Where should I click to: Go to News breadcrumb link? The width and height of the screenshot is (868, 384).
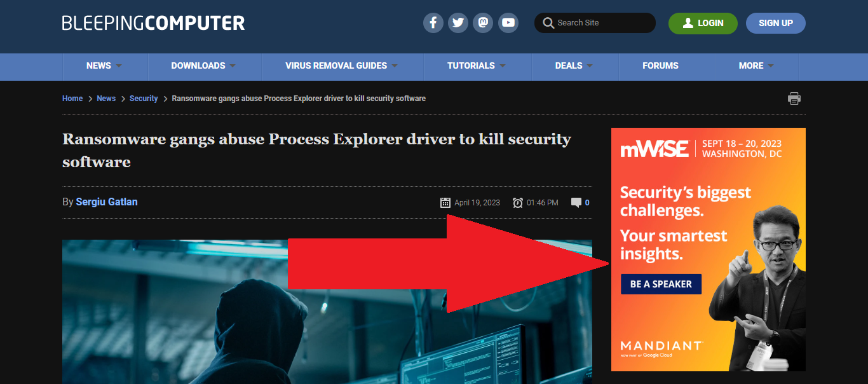106,99
